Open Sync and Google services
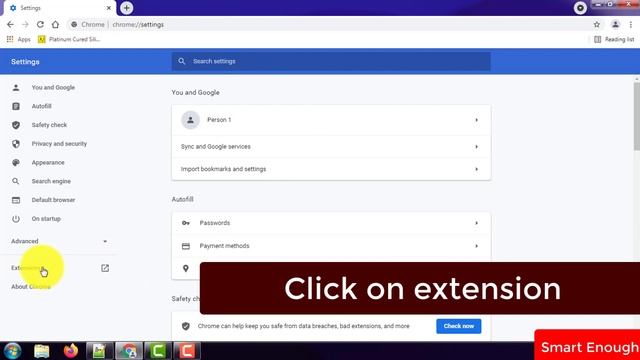This screenshot has height=360, width=640. point(331,147)
